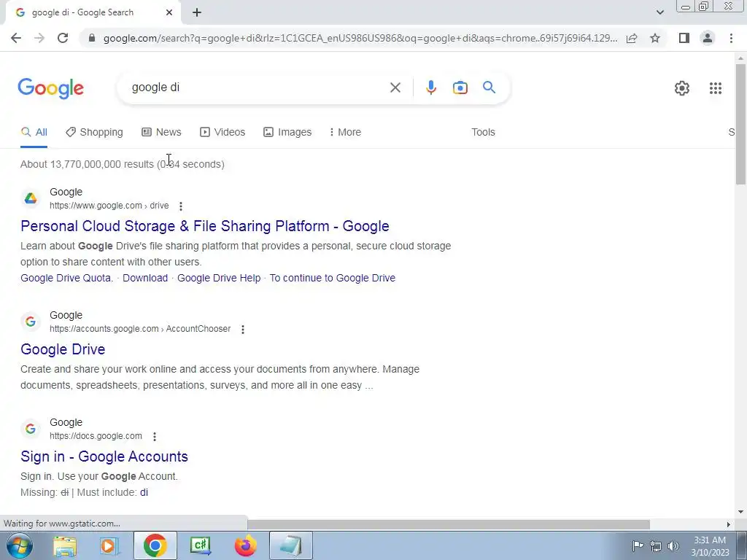Open the Download sublink
This screenshot has width=747, height=560.
coord(145,278)
